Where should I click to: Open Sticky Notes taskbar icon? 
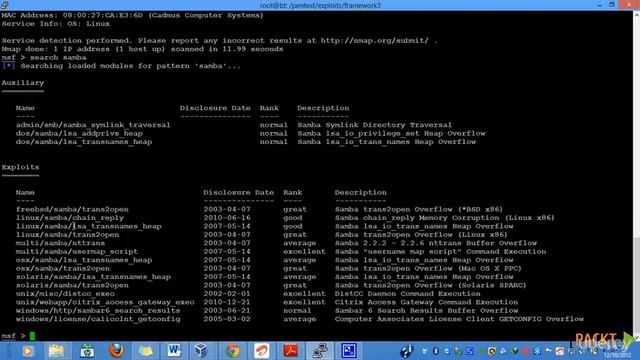point(145,351)
